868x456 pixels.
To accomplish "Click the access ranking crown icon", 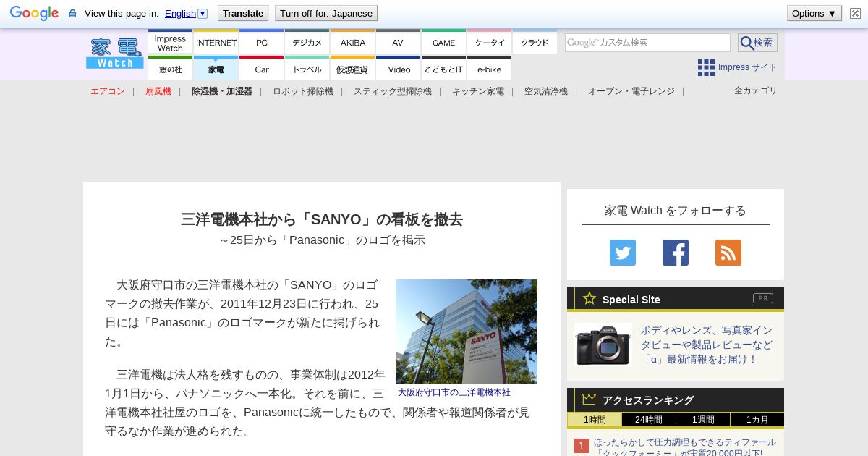I will [589, 399].
